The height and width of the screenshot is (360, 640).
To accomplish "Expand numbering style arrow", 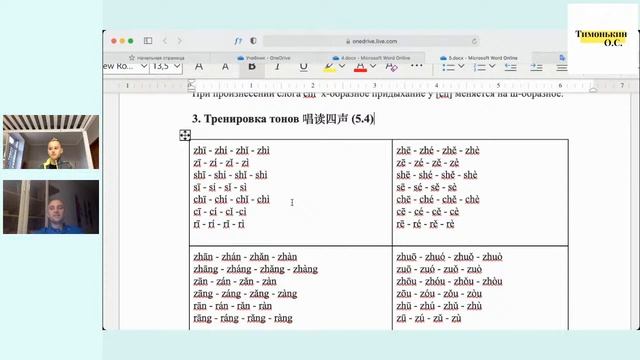I will point(492,66).
